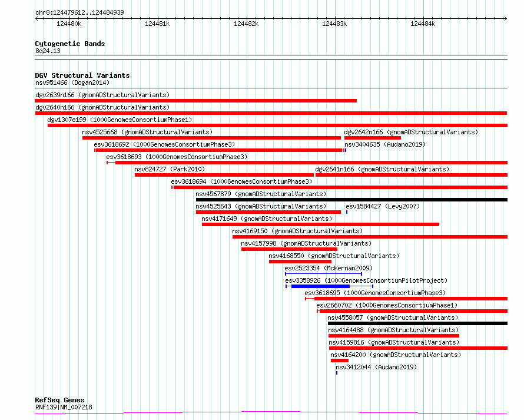Click the Cytogenetic Bands track title

click(x=70, y=44)
